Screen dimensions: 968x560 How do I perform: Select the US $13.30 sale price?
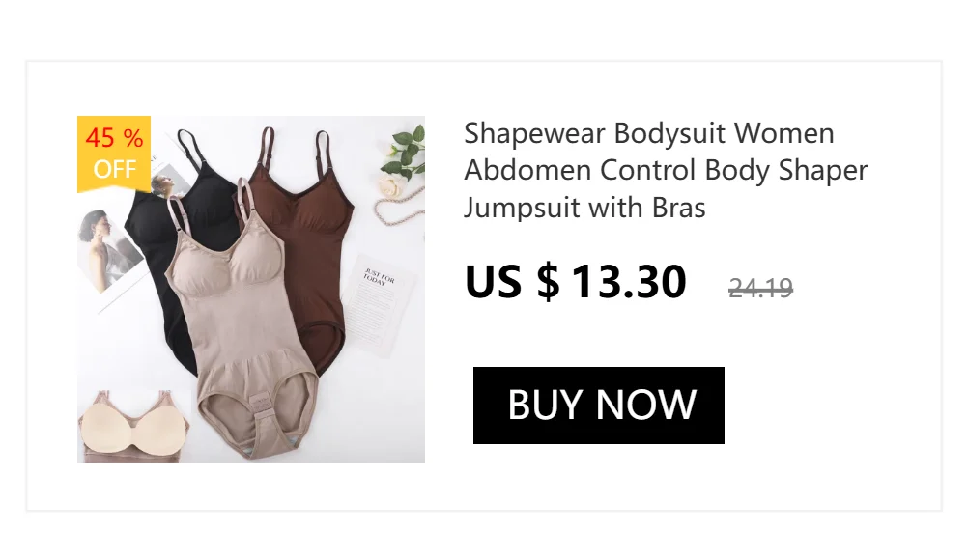[x=575, y=281]
